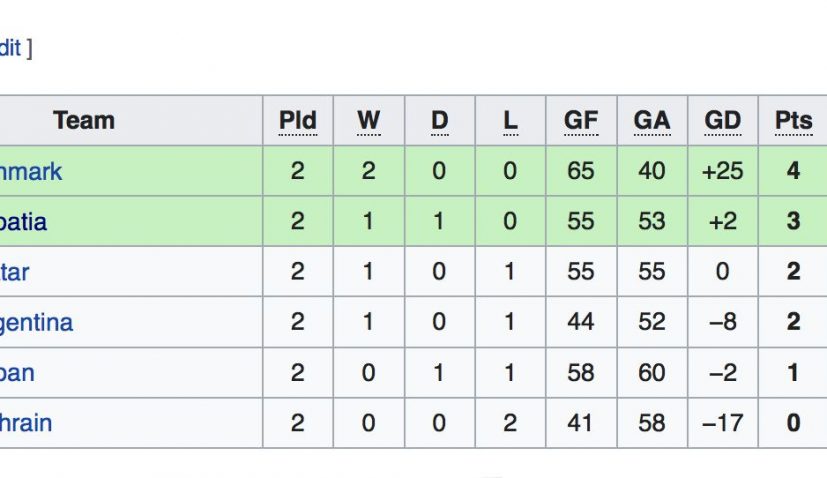Screen dimensions: 827x478
Task: Click Japan's goals for value 58
Action: tap(581, 373)
